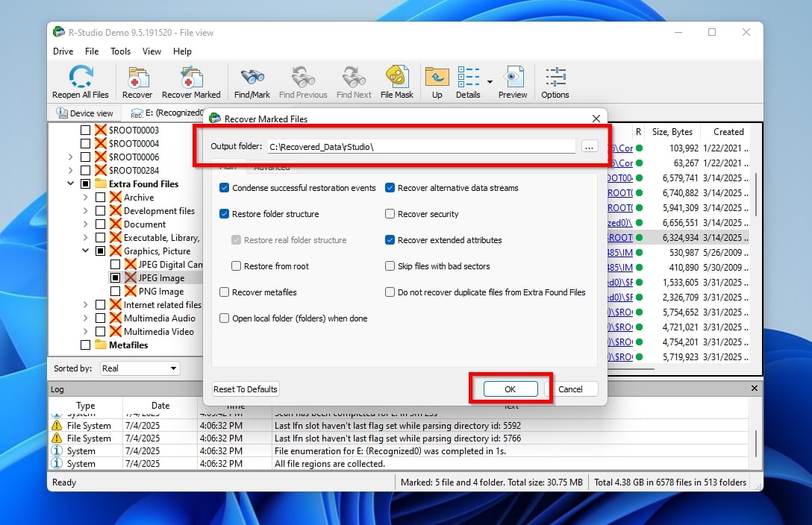Screen dimensions: 812x525
Task: Click the PNG Image folder icon
Action: [131, 291]
